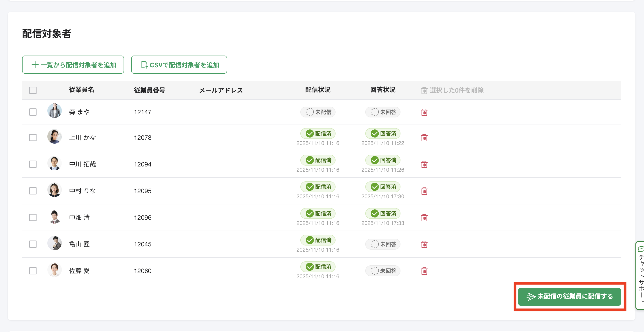Click the 従業員名 column header

coord(81,90)
